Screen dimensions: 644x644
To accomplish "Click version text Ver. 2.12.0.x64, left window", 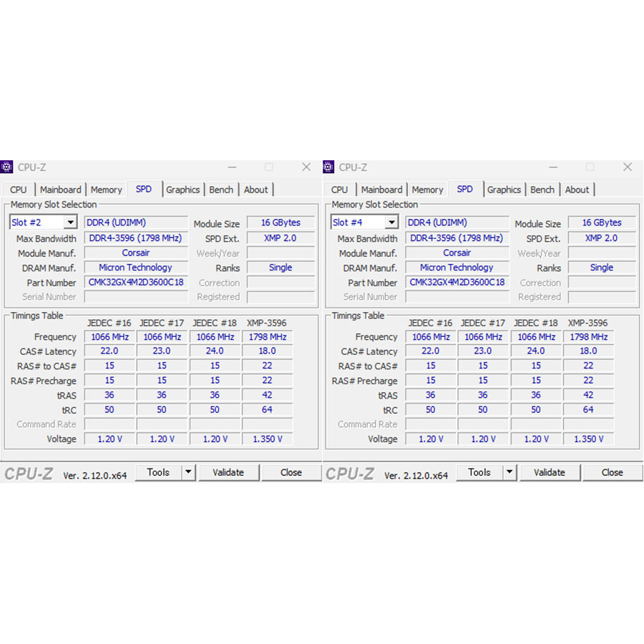I will (x=95, y=476).
